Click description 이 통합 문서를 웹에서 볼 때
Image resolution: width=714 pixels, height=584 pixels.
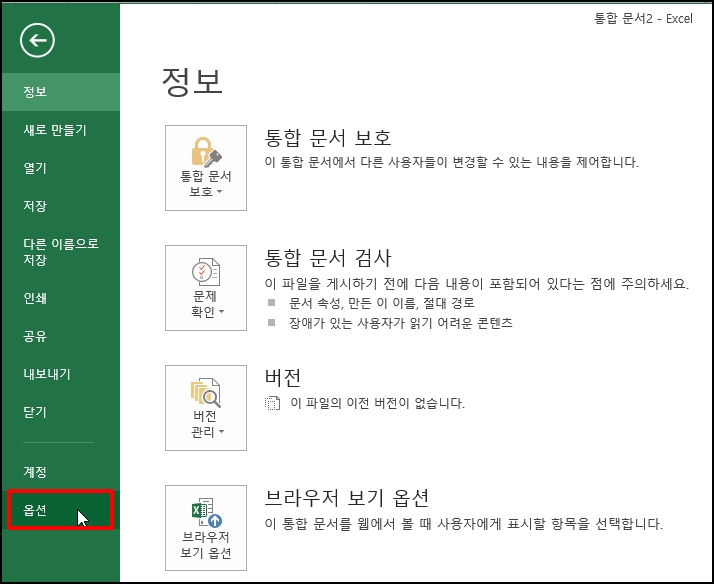tap(464, 523)
